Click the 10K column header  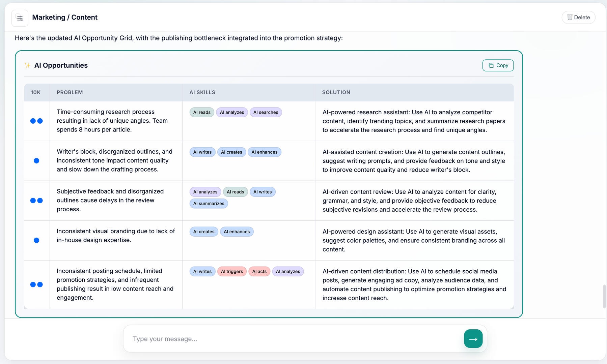pos(36,92)
